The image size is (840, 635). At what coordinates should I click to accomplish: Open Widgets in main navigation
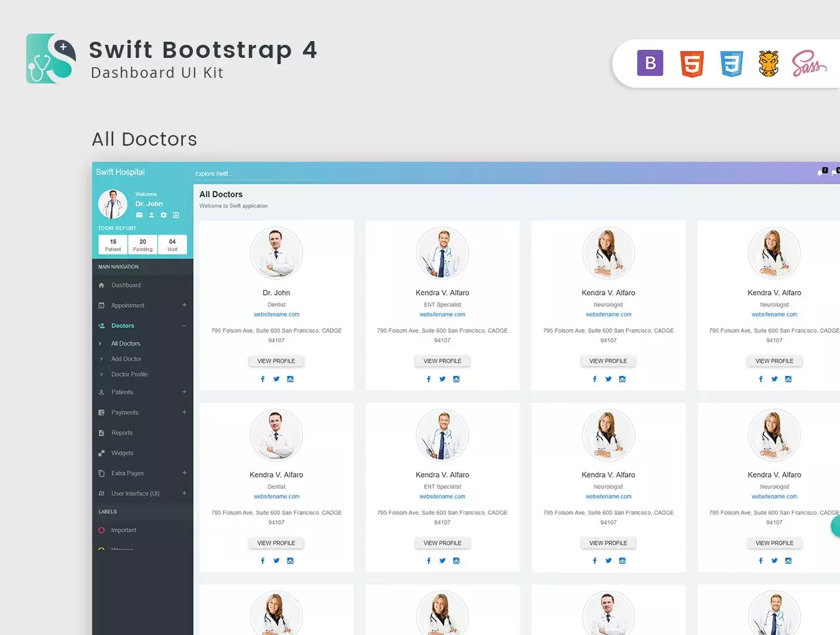click(123, 453)
